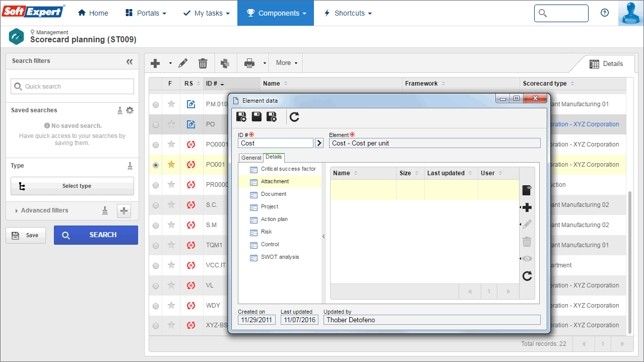This screenshot has width=644, height=362.
Task: Expand the Advanced filters section
Action: [42, 210]
